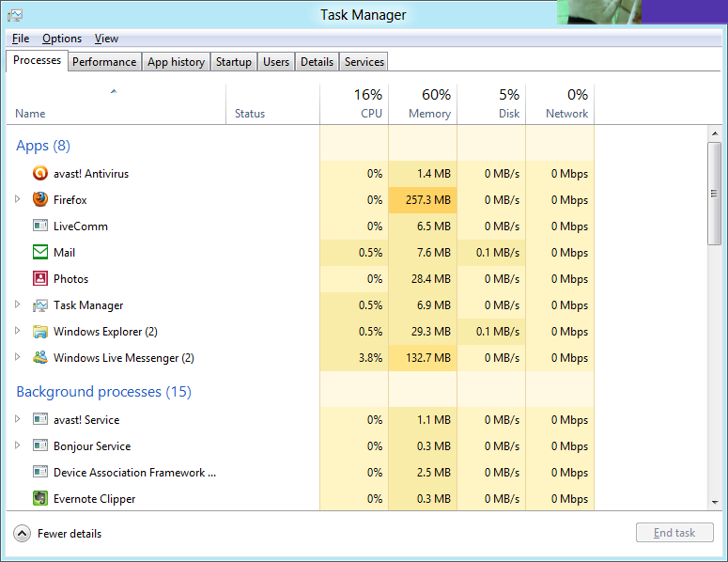Expand the Bonjour Service entry
Screen dimensions: 728x562
click(x=18, y=446)
